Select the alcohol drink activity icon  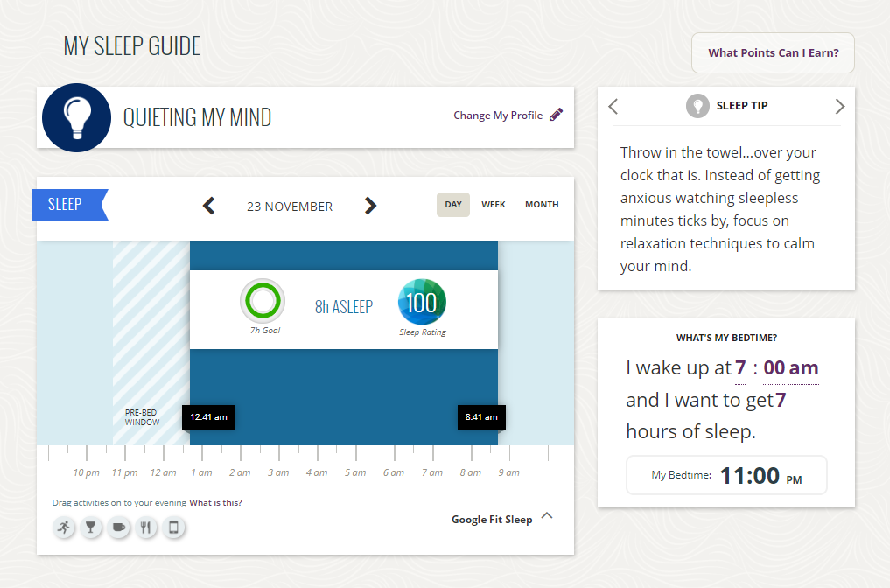[x=91, y=528]
